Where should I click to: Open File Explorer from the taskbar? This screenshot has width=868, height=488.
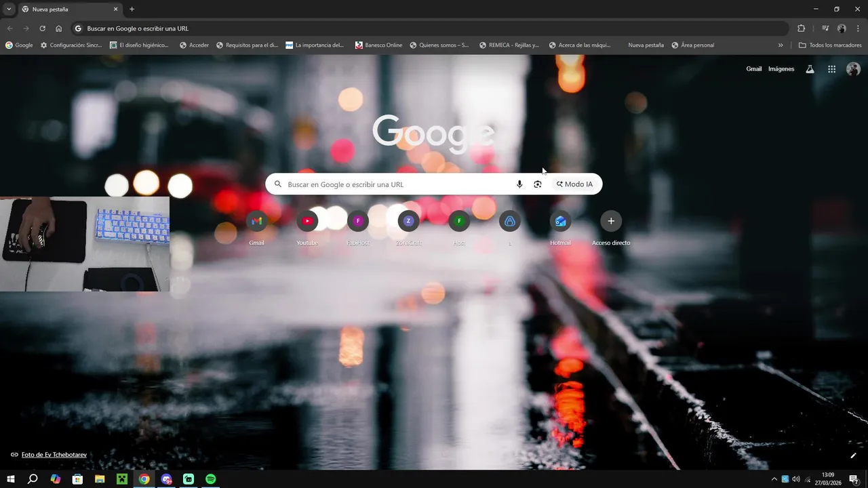click(100, 479)
